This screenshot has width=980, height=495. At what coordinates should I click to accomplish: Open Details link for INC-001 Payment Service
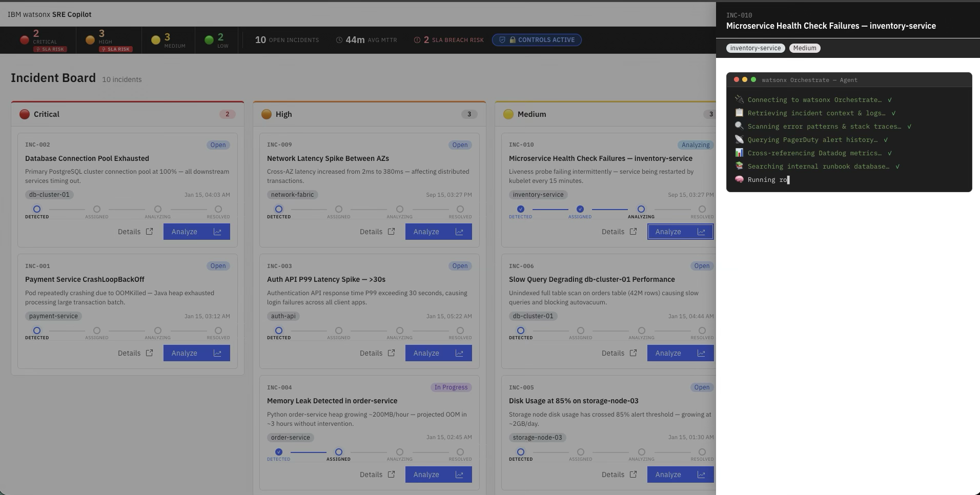click(x=135, y=353)
